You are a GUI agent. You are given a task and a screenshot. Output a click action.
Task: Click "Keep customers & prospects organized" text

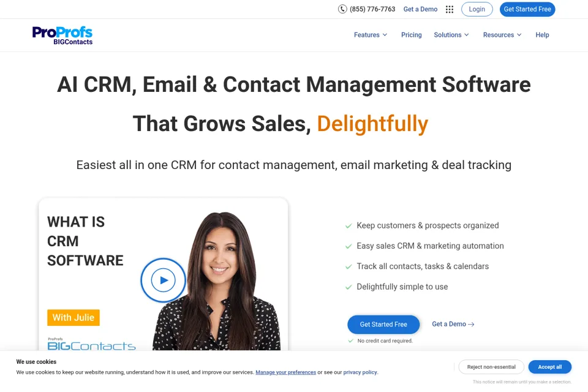[x=428, y=225]
